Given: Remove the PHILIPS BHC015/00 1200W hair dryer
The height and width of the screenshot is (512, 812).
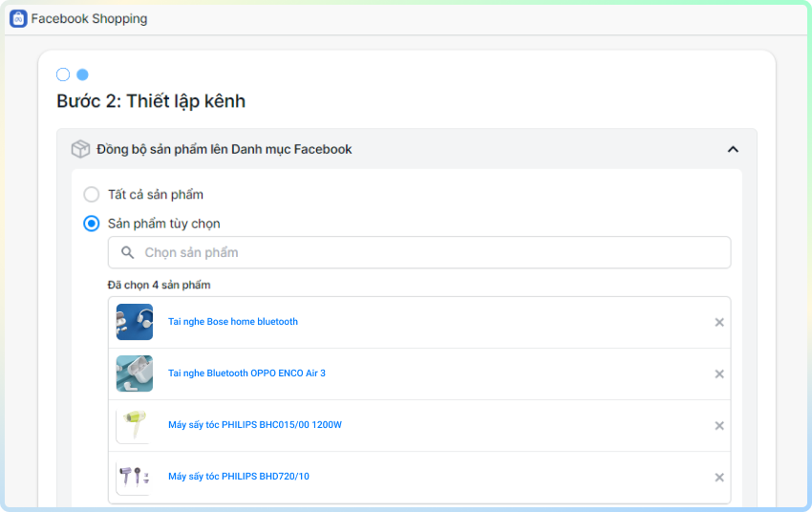Looking at the screenshot, I should [x=719, y=425].
